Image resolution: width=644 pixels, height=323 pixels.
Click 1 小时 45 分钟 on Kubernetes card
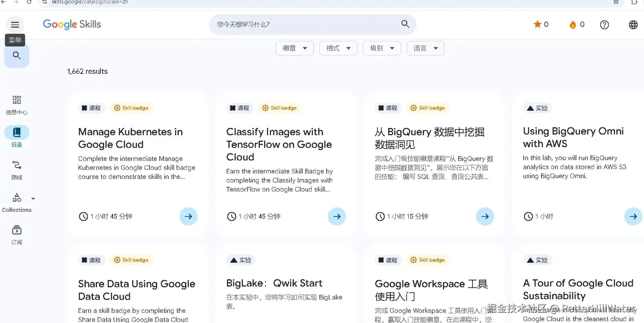[x=111, y=216]
